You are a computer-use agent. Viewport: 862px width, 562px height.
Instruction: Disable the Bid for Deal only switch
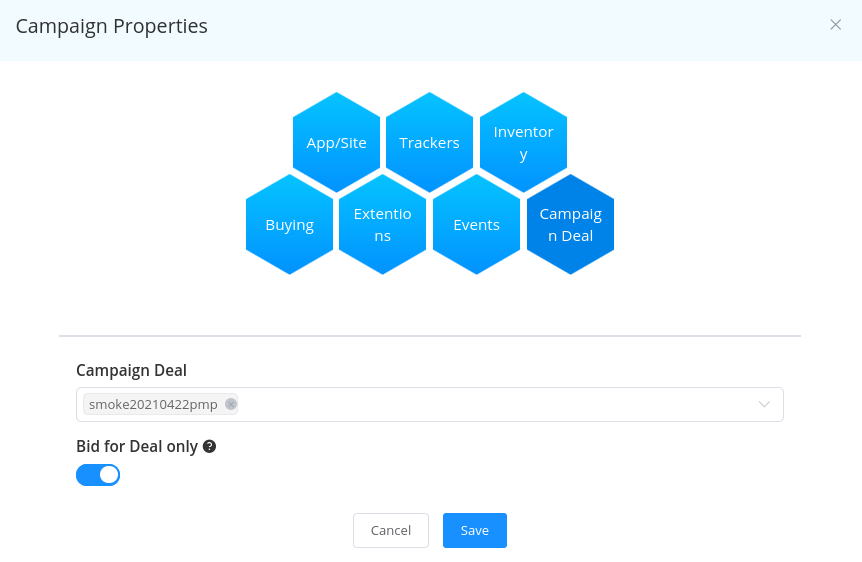tap(98, 475)
